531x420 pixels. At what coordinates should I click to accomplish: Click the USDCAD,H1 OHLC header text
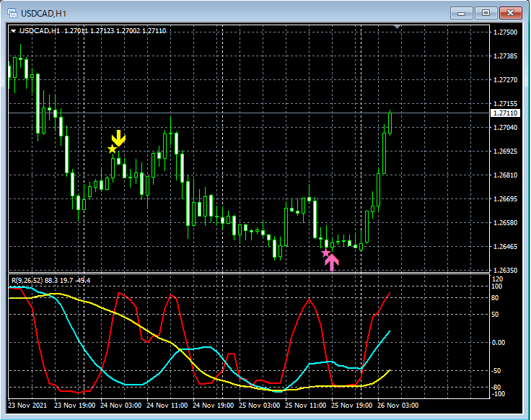pos(92,31)
